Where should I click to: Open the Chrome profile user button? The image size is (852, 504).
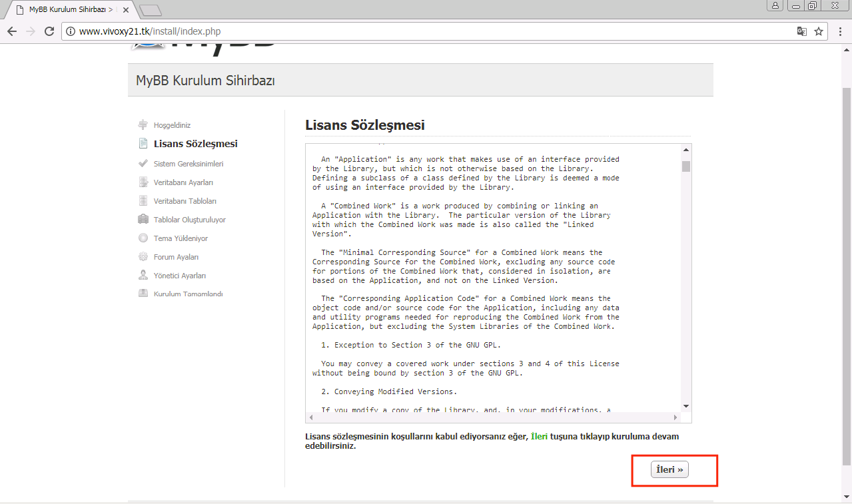pyautogui.click(x=775, y=5)
